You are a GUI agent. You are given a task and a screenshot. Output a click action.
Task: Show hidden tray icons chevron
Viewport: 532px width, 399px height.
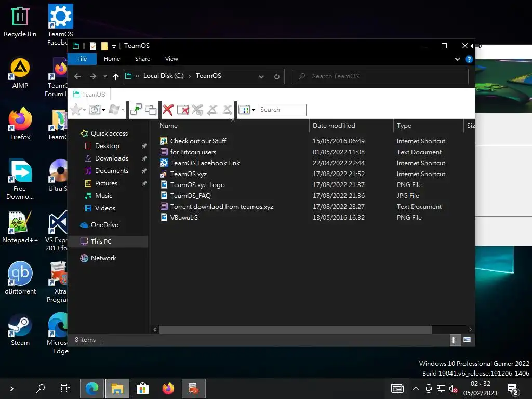click(x=416, y=389)
